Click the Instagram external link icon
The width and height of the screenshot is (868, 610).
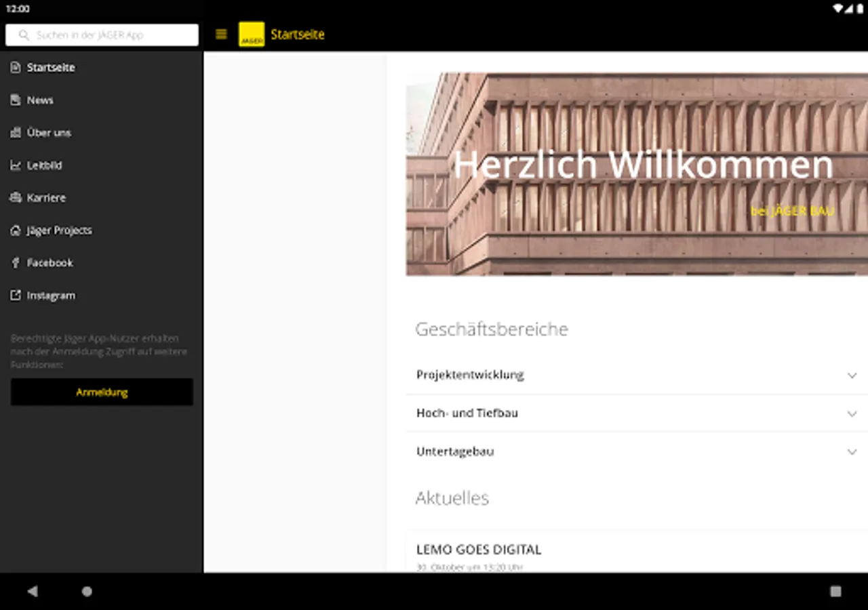[16, 296]
